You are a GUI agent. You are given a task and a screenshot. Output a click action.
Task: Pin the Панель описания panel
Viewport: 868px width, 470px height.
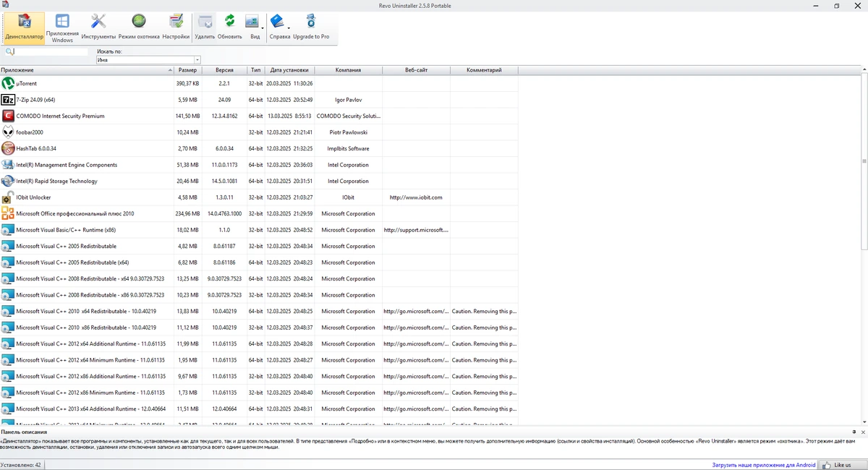click(854, 432)
